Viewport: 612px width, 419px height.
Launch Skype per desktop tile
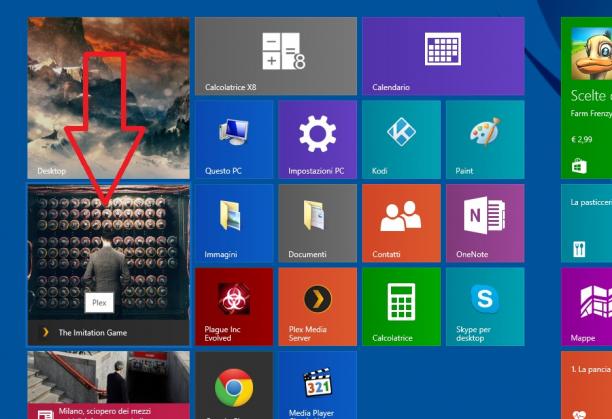485,307
